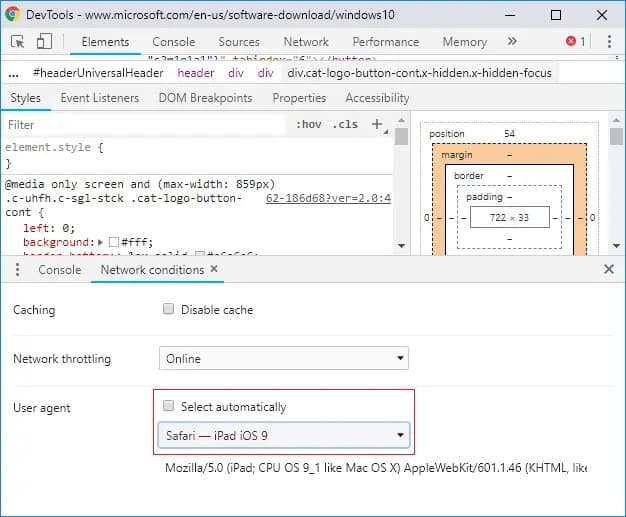Toggle the .cls class editor button

[345, 125]
